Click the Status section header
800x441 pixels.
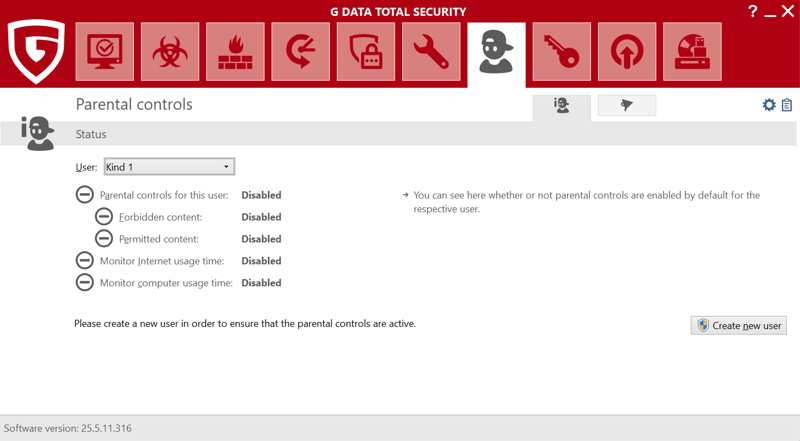point(91,134)
